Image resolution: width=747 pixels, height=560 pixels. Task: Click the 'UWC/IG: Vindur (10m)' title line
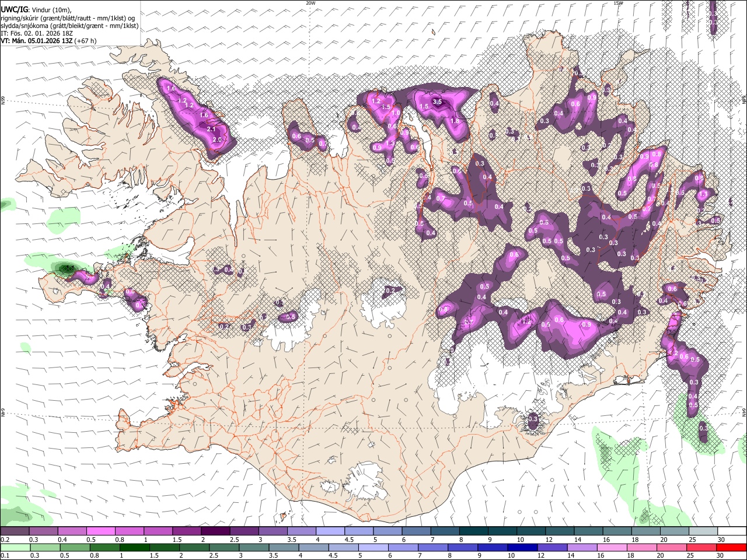36,9
